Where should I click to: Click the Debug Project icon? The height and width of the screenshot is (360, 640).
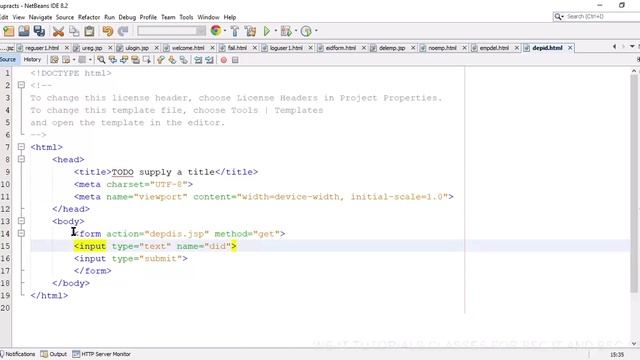[x=286, y=31]
